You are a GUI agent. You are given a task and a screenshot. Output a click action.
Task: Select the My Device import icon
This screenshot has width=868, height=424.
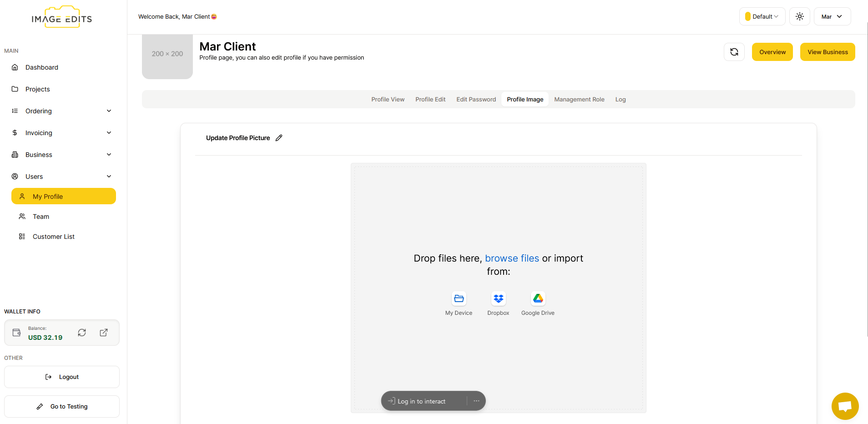tap(459, 298)
